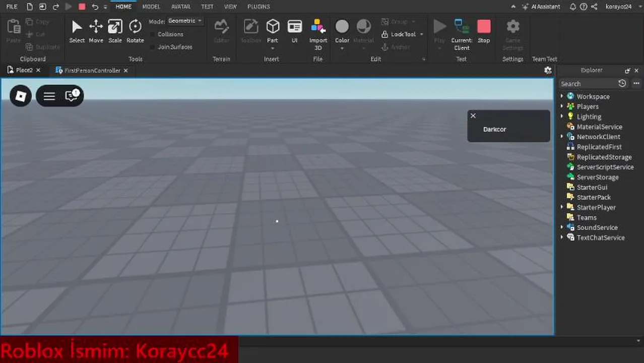The image size is (644, 363).
Task: Switch to the PLUGINS ribbon tab
Action: (259, 7)
